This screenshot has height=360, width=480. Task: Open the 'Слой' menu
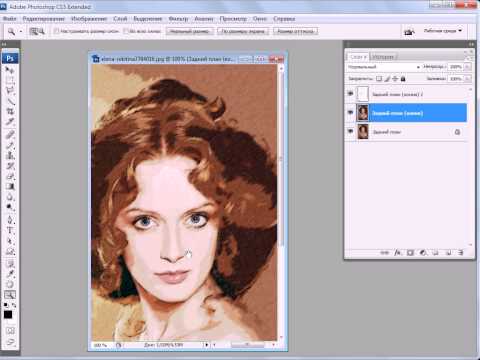(120, 19)
